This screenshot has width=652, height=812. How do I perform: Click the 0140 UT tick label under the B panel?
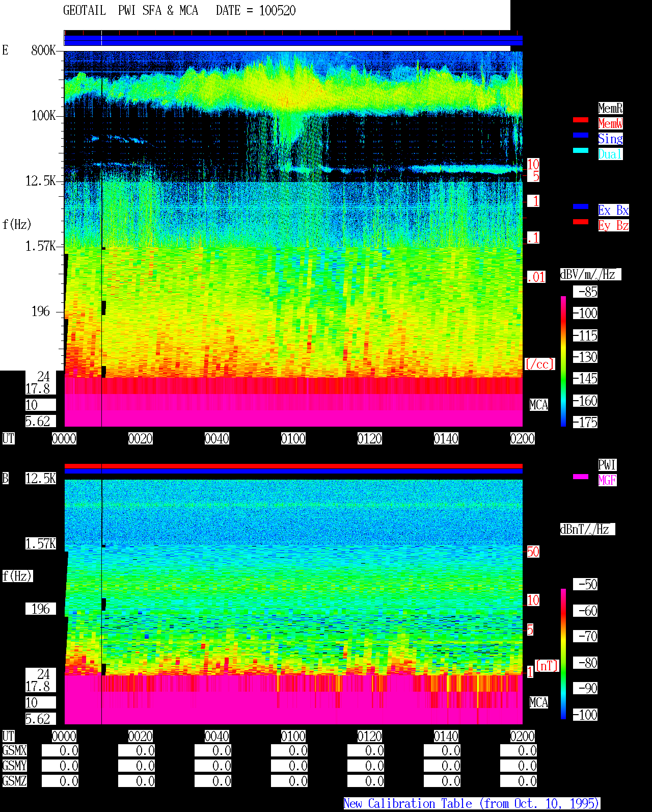point(446,736)
